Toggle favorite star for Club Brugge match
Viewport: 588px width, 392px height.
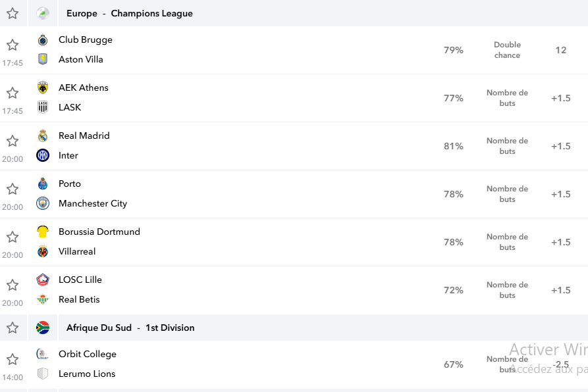(x=13, y=45)
